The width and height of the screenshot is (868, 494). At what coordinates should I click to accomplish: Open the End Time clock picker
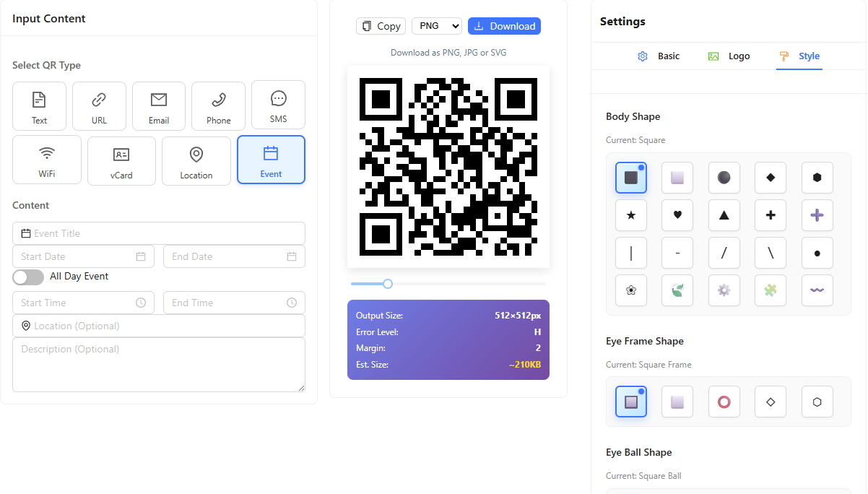click(292, 303)
